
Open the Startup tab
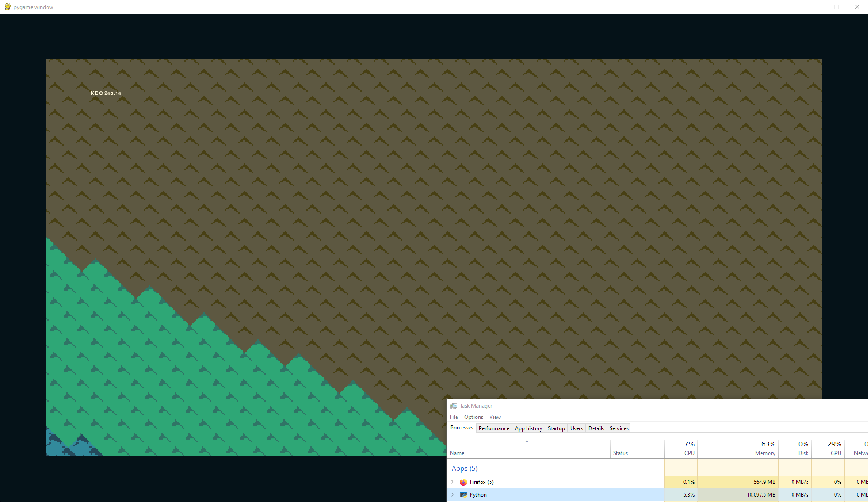click(556, 428)
